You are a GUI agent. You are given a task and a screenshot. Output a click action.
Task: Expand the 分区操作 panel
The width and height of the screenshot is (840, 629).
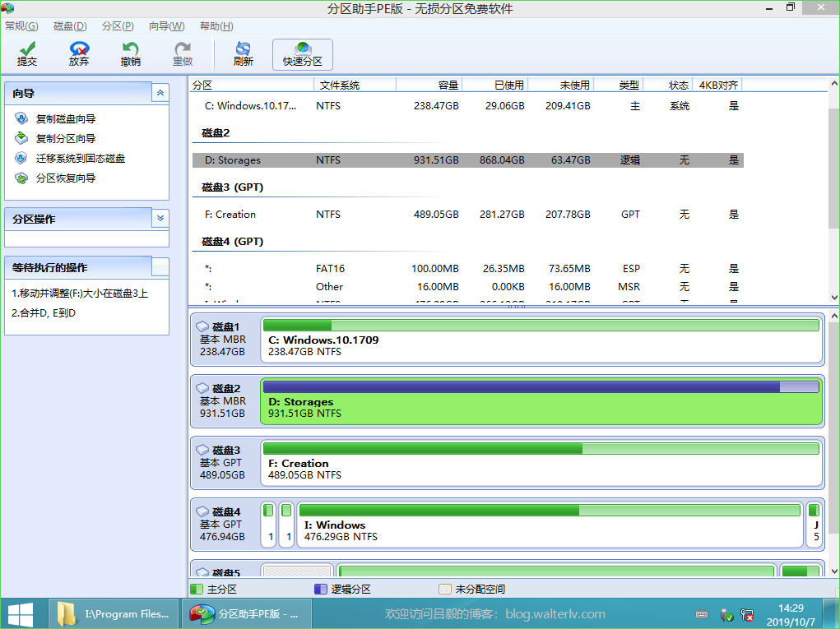160,219
